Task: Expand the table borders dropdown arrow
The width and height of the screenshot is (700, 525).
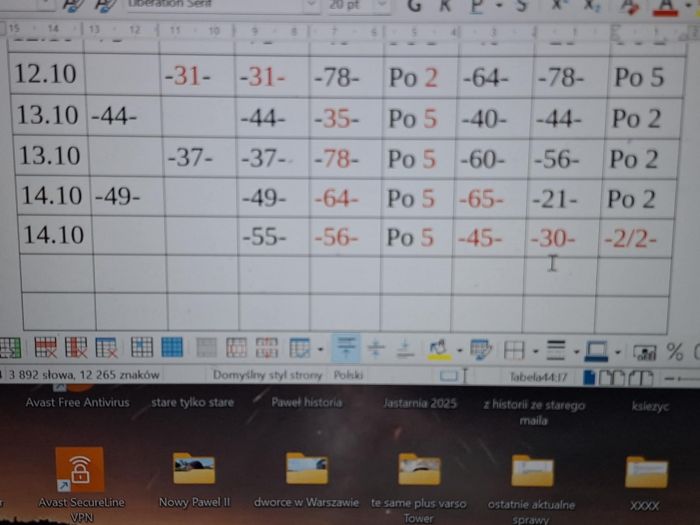Action: pyautogui.click(x=536, y=351)
